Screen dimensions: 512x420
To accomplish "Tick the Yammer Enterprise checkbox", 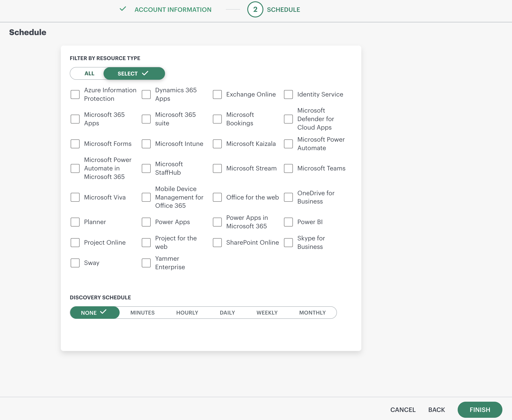I will tap(146, 263).
